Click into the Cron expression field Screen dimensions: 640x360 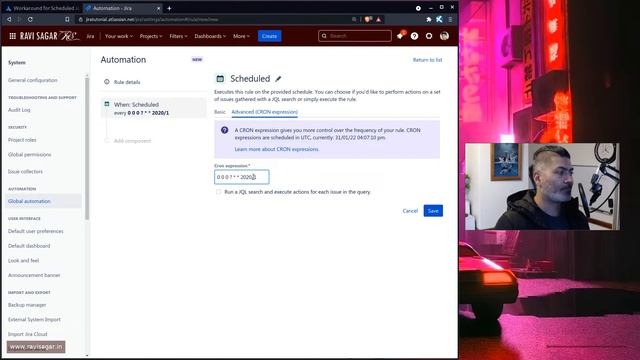click(242, 177)
